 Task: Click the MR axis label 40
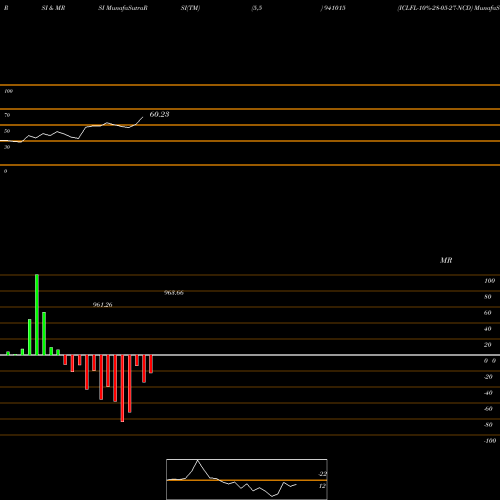coord(488,329)
